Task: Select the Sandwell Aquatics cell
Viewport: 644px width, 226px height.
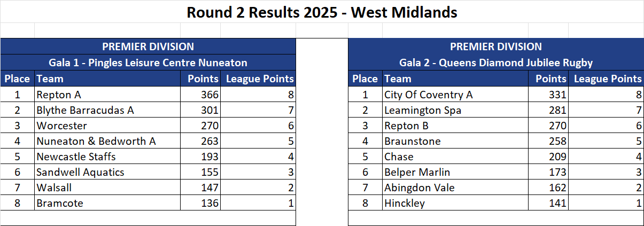Action: click(x=107, y=172)
